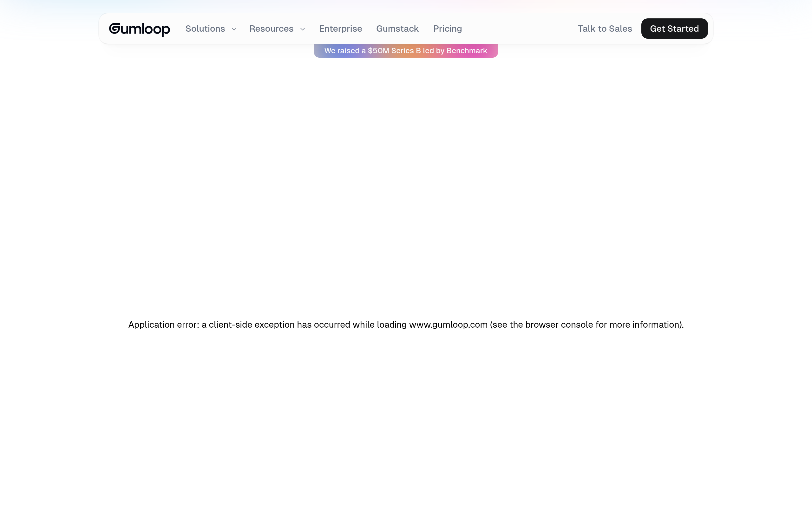
Task: Click the word Benchmark in the banner
Action: [466, 51]
